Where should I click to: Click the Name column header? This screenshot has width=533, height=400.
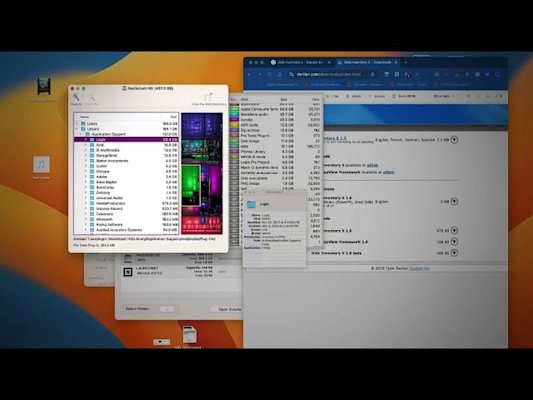[85, 117]
